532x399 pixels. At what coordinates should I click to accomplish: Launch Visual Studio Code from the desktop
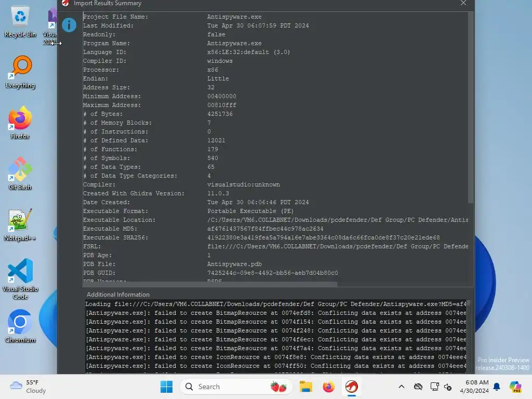20,279
